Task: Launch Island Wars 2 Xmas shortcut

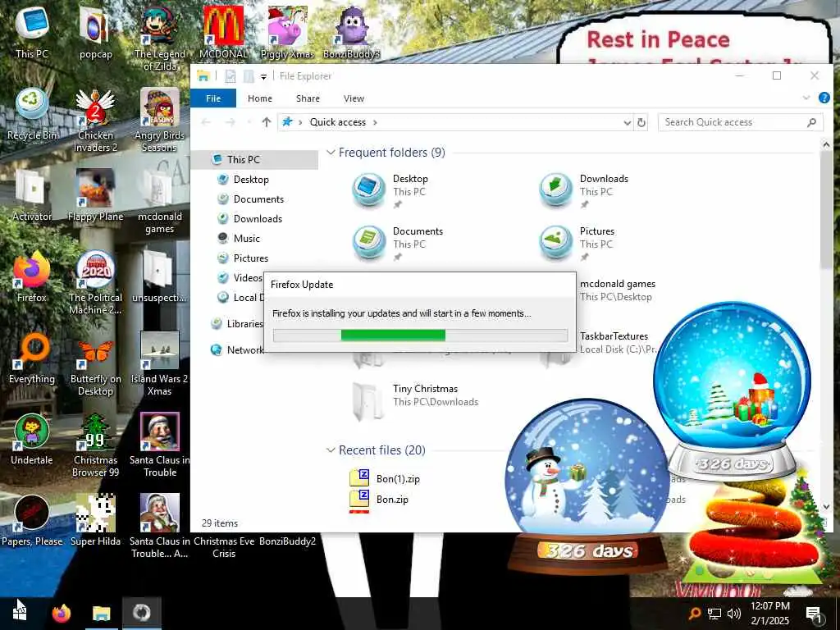Action: (160, 364)
